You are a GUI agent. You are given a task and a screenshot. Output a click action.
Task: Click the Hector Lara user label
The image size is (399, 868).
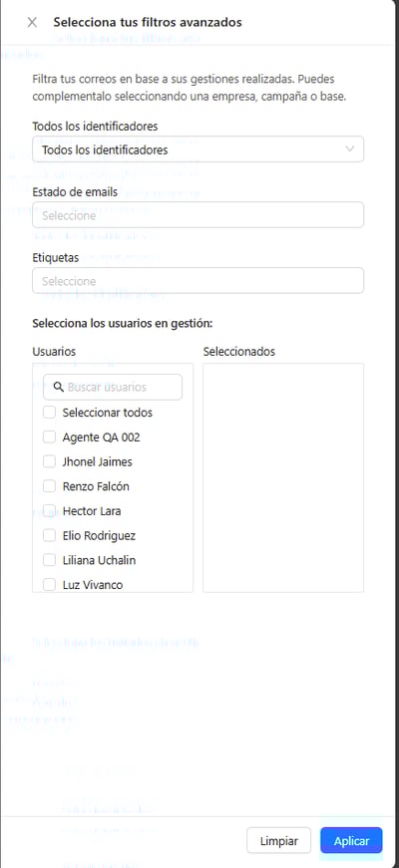coord(92,511)
